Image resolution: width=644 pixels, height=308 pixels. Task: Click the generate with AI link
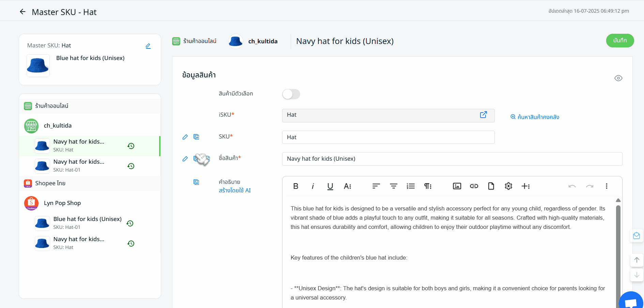234,191
